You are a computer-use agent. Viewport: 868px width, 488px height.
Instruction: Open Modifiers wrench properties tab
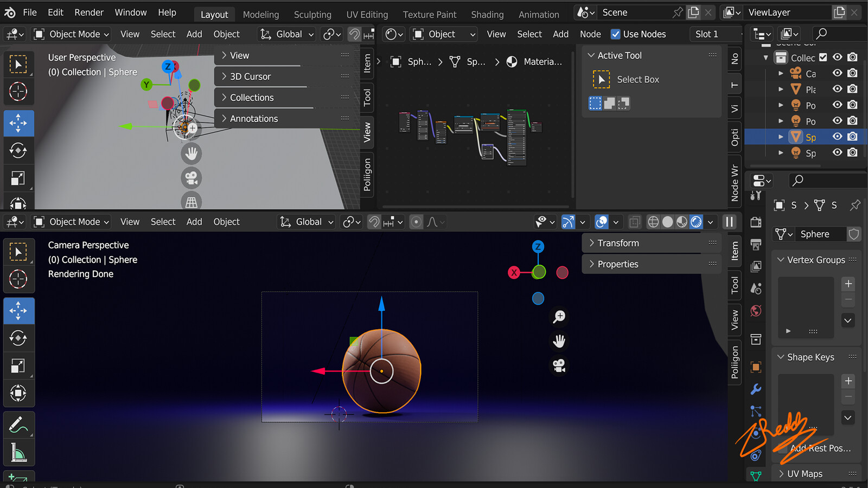pos(756,389)
